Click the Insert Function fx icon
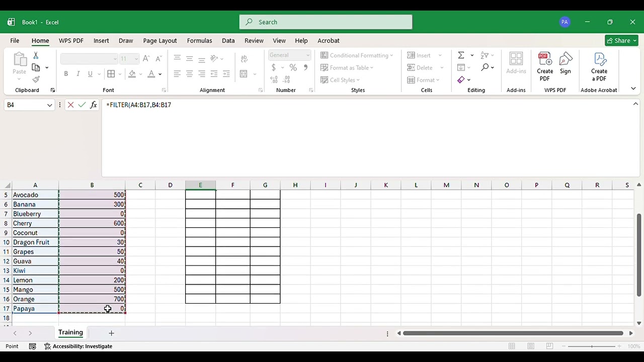Viewport: 644px width, 362px height. (94, 105)
